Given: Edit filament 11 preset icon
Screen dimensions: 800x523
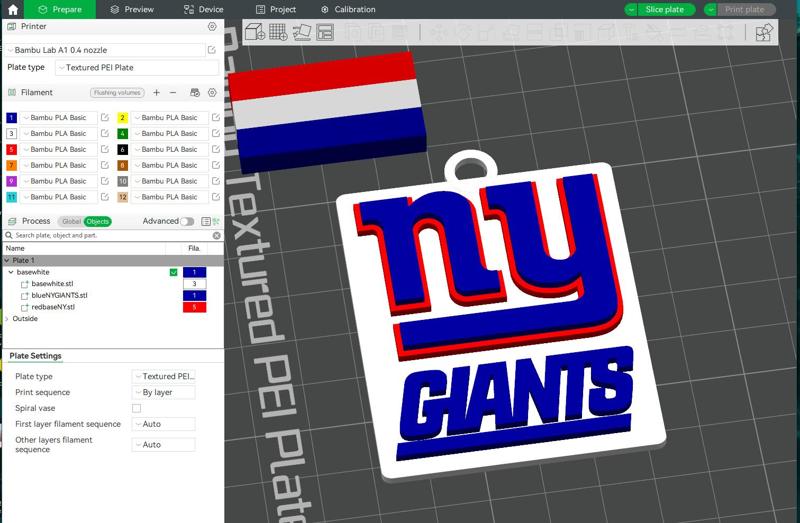Looking at the screenshot, I should point(105,196).
